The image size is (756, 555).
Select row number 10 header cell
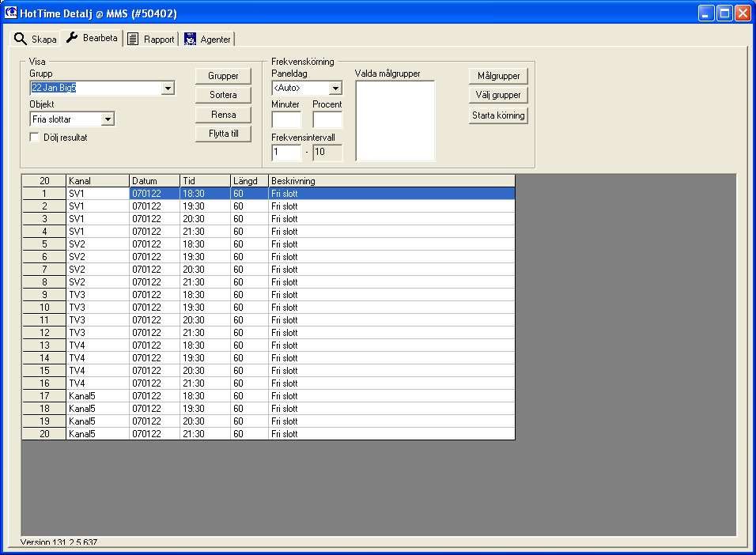click(x=43, y=308)
